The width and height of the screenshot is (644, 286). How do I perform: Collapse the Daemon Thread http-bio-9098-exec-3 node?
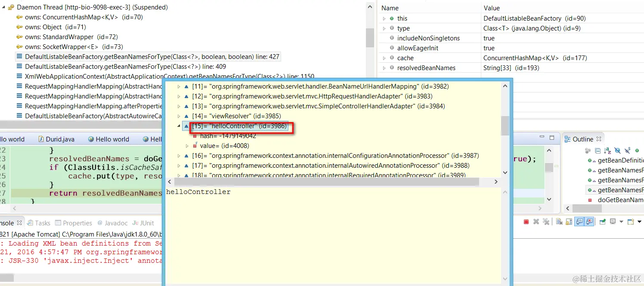[x=3, y=7]
